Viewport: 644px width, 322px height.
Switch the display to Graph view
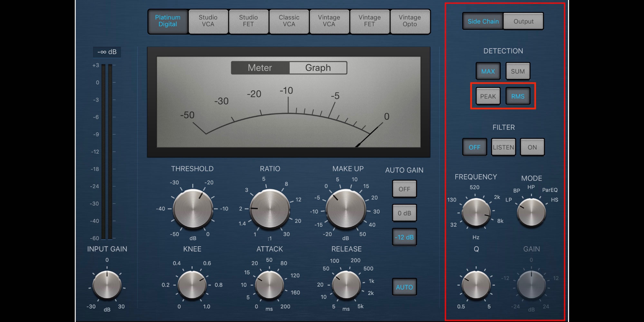[x=318, y=68]
